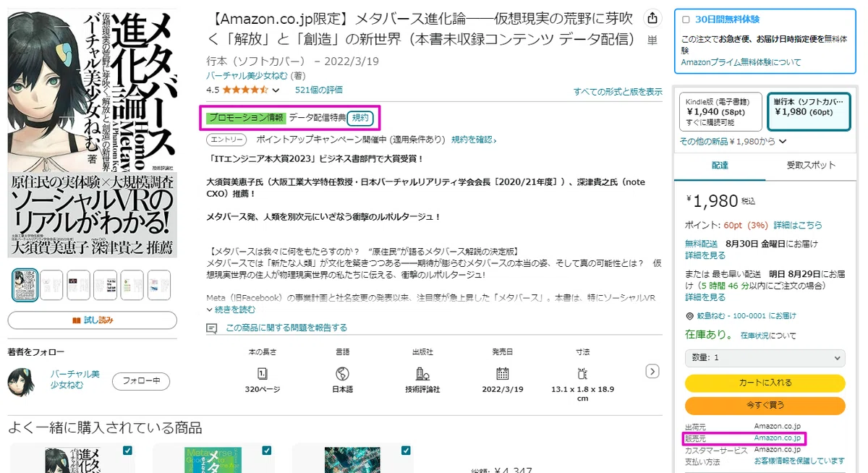Open points 詳細はこちら link
This screenshot has height=473, width=868.
coord(798,226)
